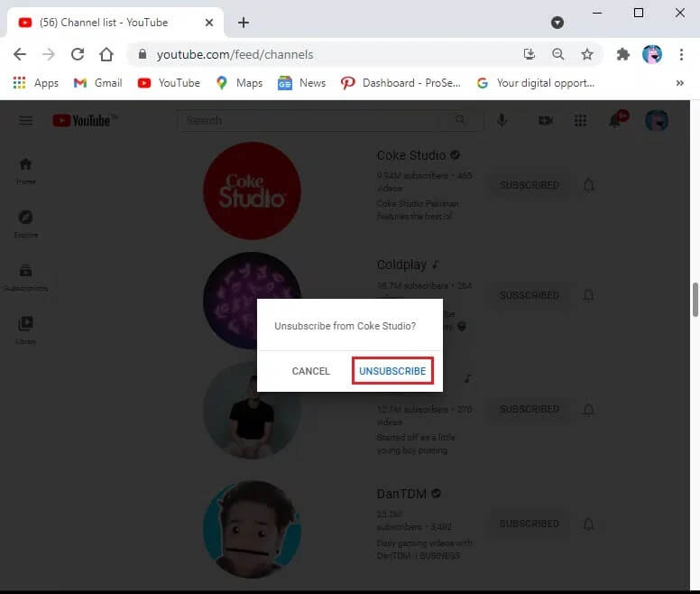This screenshot has width=700, height=594.
Task: Search with voice microphone icon
Action: pos(502,121)
